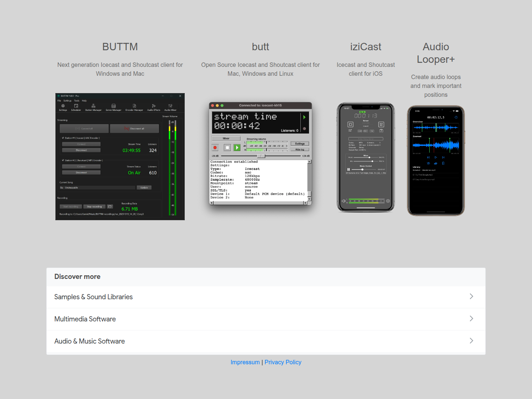This screenshot has width=532, height=399.
Task: Open the Help menu in BUTTM
Action: (x=84, y=100)
